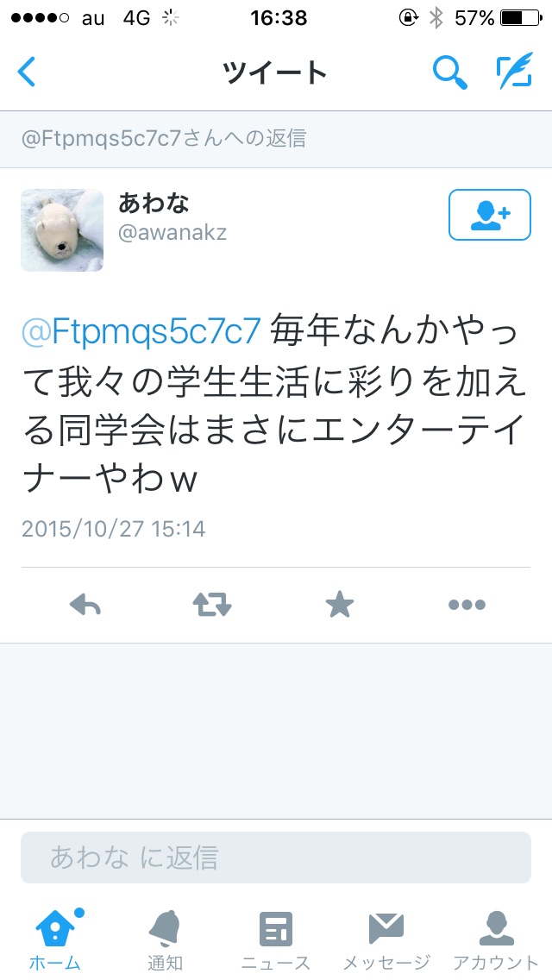Open the あわな polar bear profile picture
The width and height of the screenshot is (552, 980).
point(62,230)
